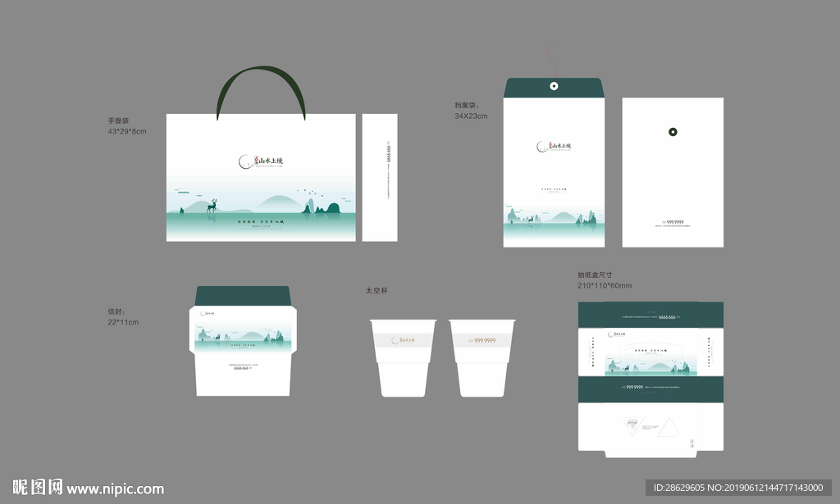The image size is (840, 504).
Task: Click the 210*110*60mm dimension text
Action: [605, 286]
